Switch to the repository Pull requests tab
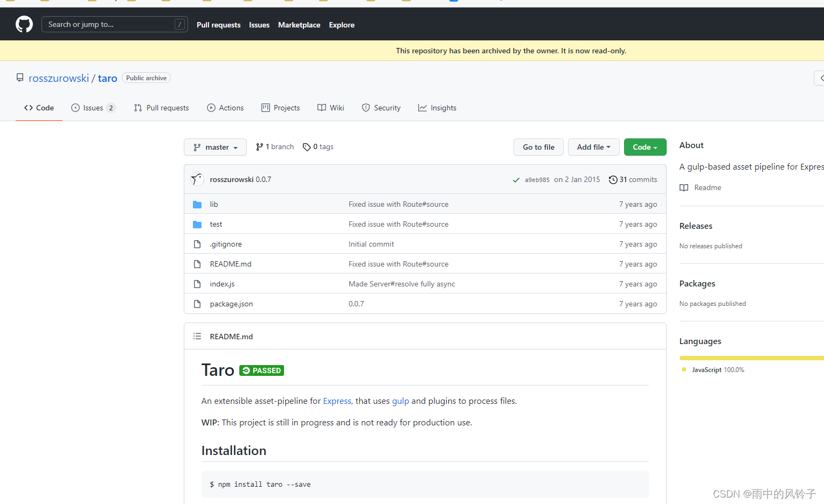Viewport: 824px width, 504px height. tap(162, 108)
